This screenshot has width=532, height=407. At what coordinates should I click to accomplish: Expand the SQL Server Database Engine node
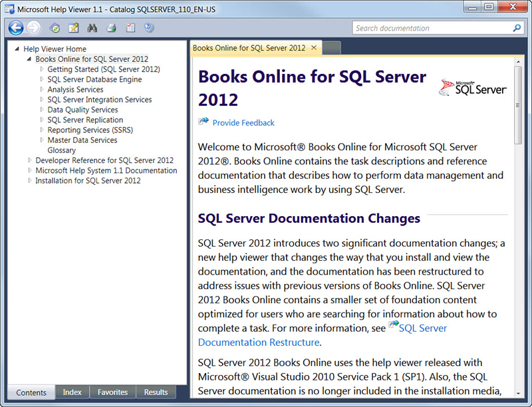point(41,80)
